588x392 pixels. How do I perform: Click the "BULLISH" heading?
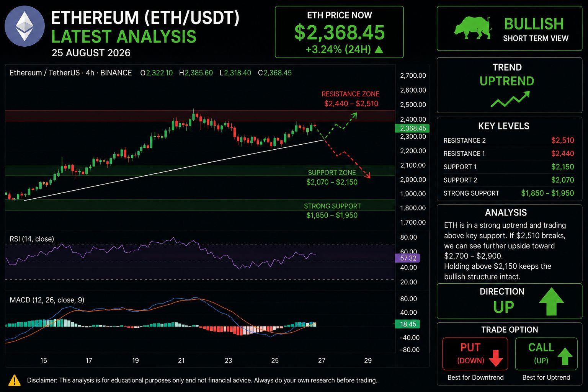pyautogui.click(x=534, y=24)
